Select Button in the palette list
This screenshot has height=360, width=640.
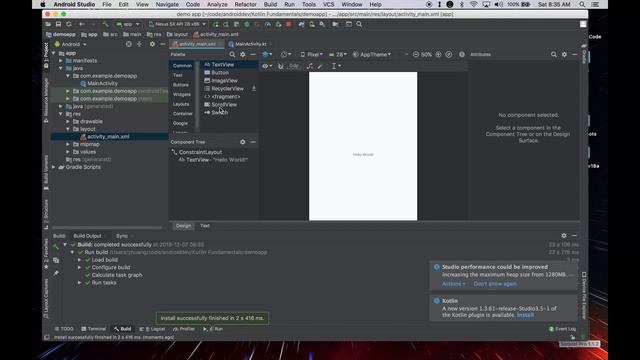tap(220, 73)
